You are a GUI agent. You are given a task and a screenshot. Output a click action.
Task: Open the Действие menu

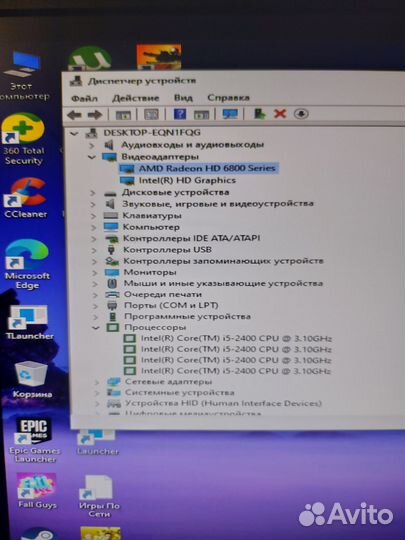pyautogui.click(x=136, y=98)
